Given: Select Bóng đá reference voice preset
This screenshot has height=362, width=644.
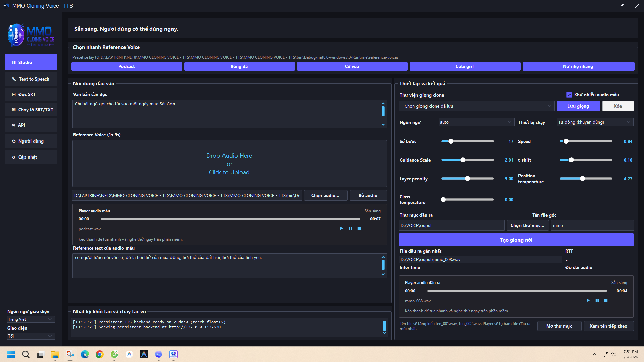Looking at the screenshot, I should pyautogui.click(x=240, y=66).
